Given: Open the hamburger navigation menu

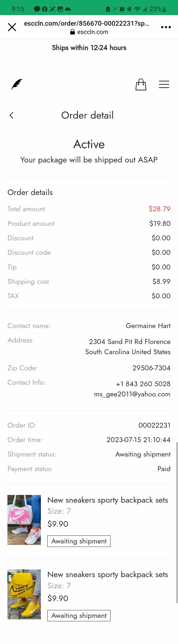Looking at the screenshot, I should (164, 85).
